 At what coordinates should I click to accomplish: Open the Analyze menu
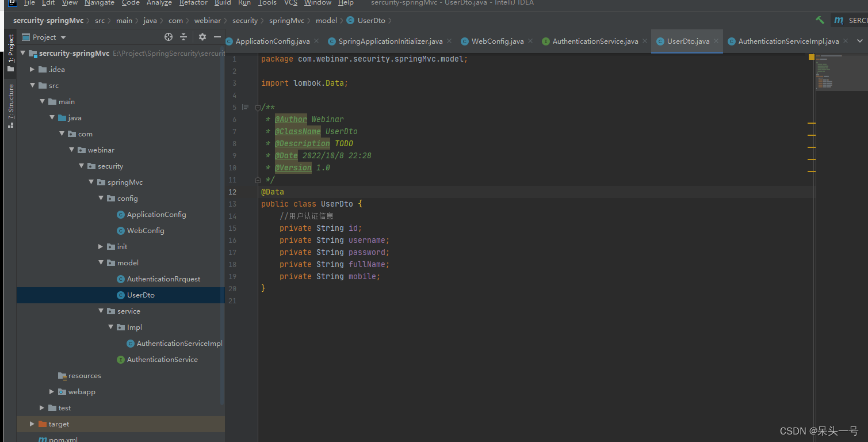pos(159,3)
